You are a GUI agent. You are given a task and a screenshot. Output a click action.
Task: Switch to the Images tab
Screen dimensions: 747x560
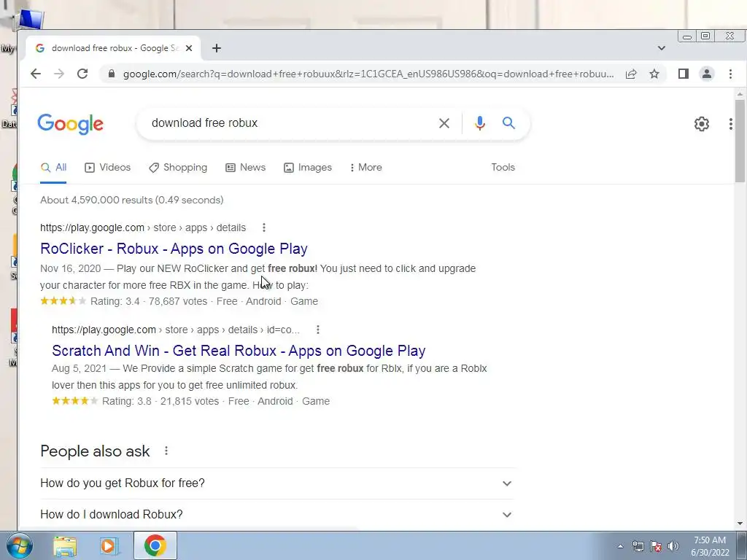(308, 168)
